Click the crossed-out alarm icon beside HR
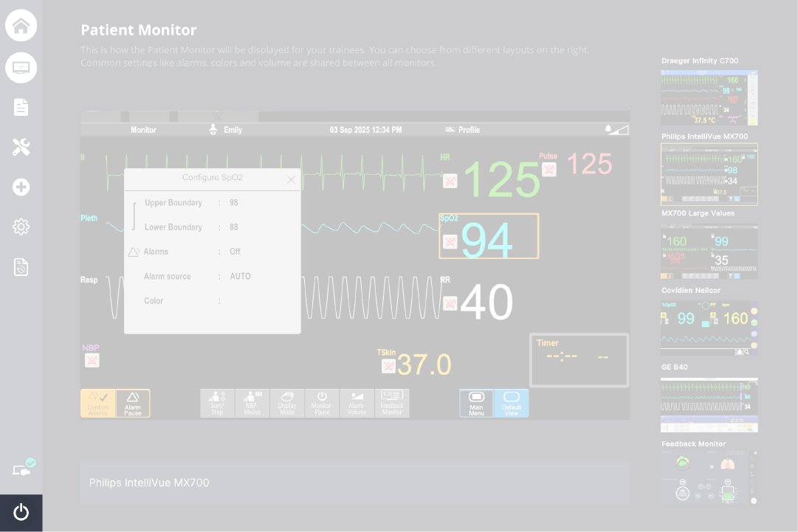This screenshot has width=798, height=532. click(450, 181)
